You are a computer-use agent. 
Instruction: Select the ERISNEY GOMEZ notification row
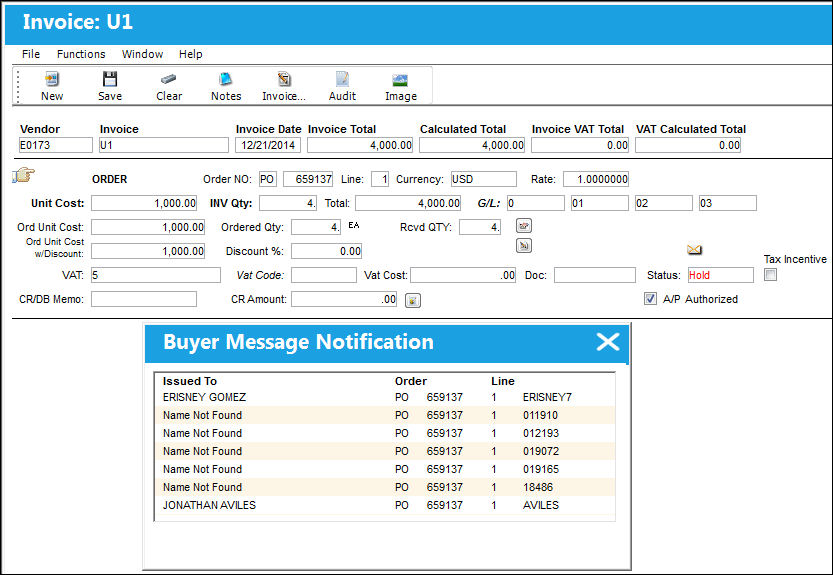[x=385, y=397]
